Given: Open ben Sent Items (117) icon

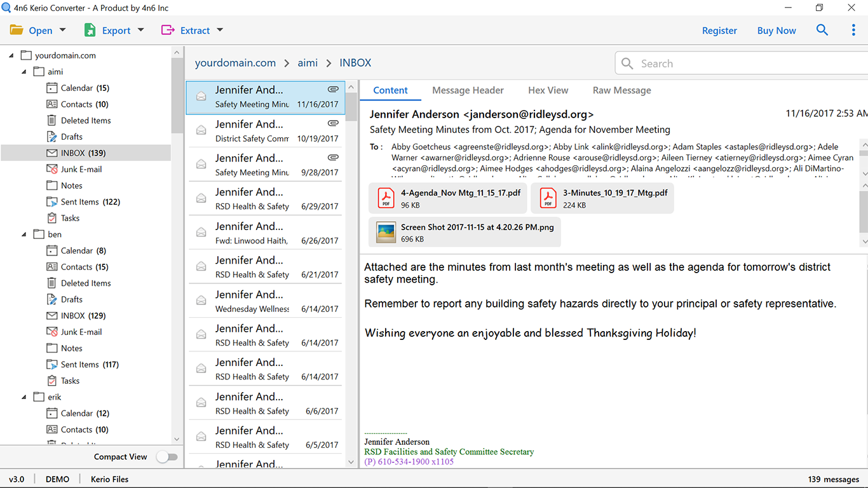Looking at the screenshot, I should coord(52,364).
